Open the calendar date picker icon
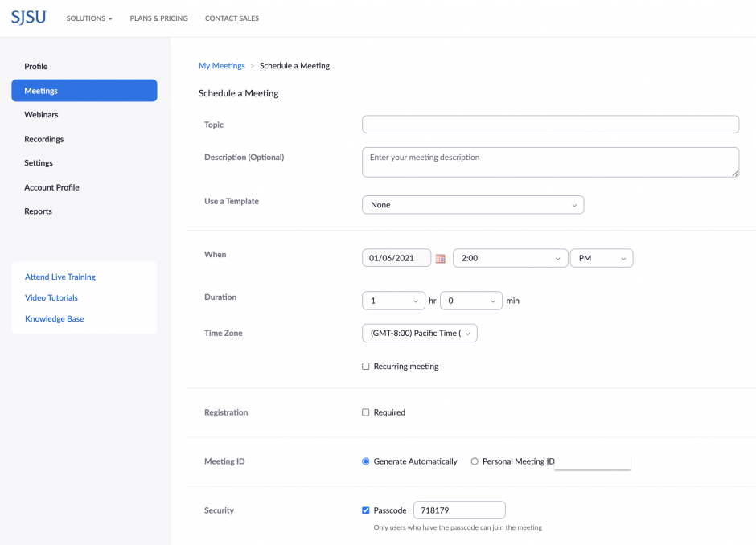756x545 pixels. pyautogui.click(x=440, y=259)
